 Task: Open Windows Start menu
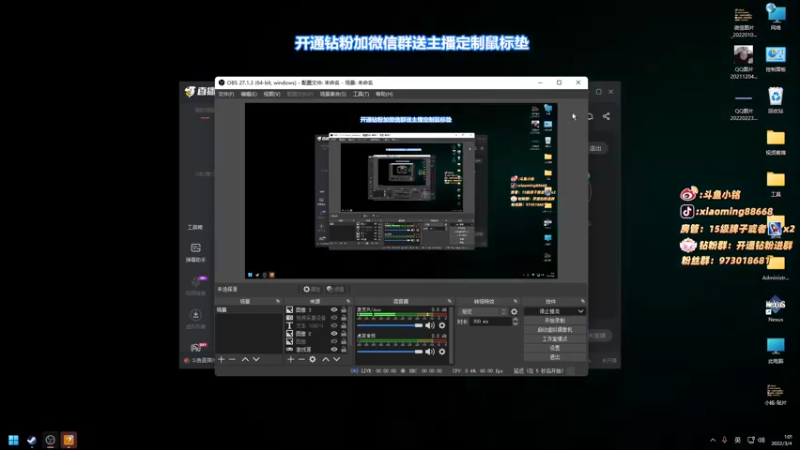click(13, 440)
